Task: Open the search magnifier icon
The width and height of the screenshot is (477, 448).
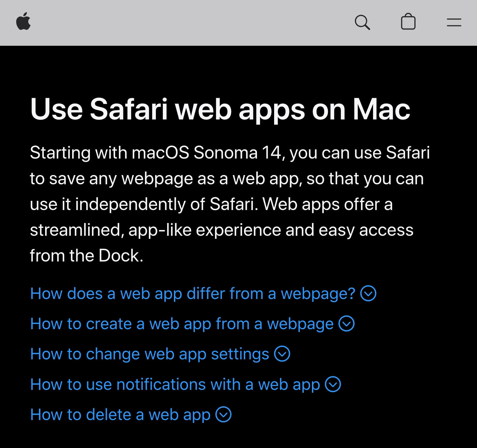Action: click(x=362, y=23)
